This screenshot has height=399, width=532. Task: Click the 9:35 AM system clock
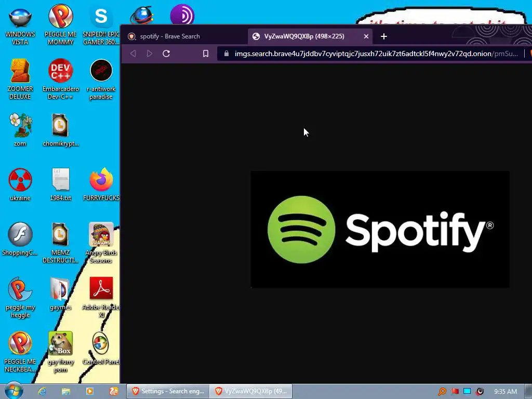(505, 391)
